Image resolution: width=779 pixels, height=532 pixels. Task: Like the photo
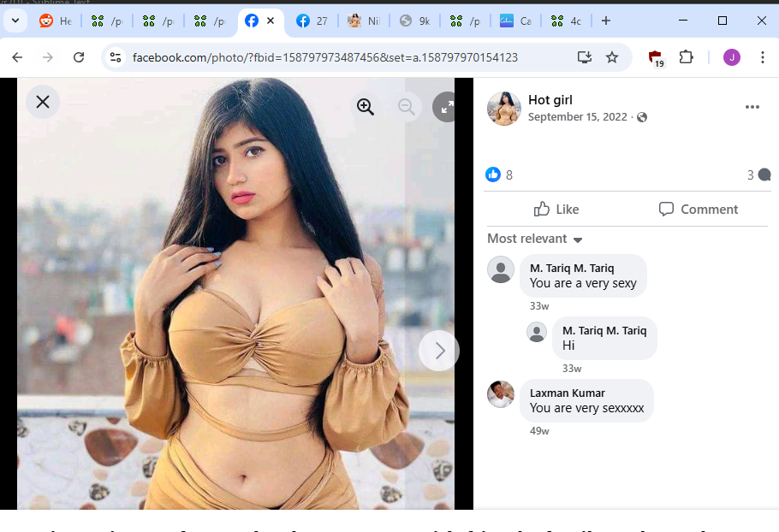(556, 210)
